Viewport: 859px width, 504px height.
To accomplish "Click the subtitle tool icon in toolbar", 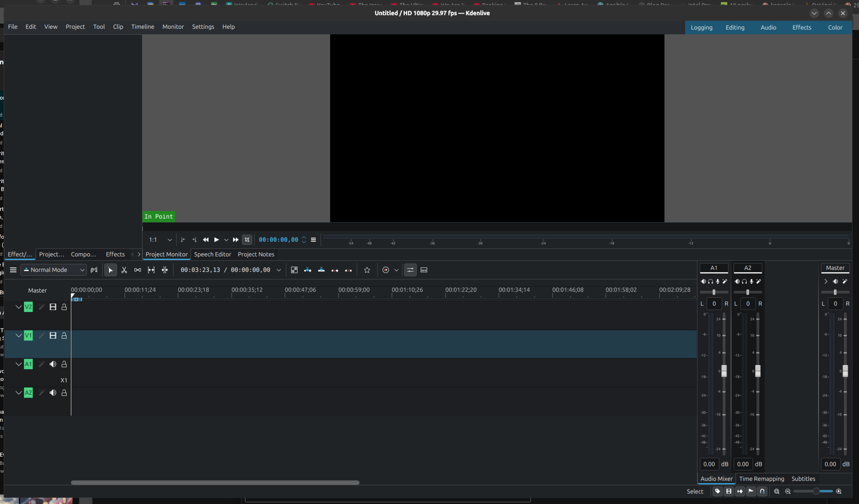I will tap(424, 270).
